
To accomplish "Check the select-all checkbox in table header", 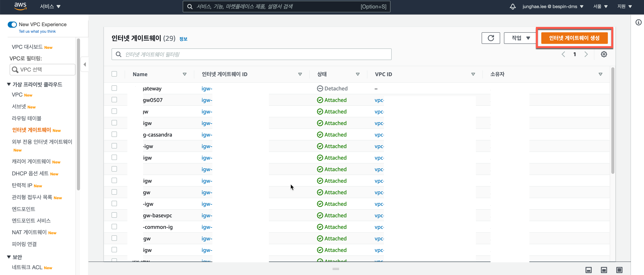I will (114, 74).
